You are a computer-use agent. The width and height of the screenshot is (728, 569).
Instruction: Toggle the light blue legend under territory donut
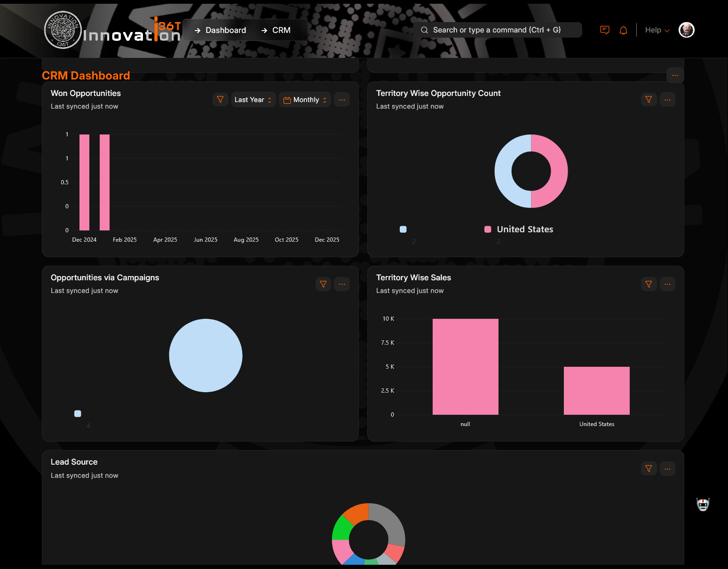[403, 229]
